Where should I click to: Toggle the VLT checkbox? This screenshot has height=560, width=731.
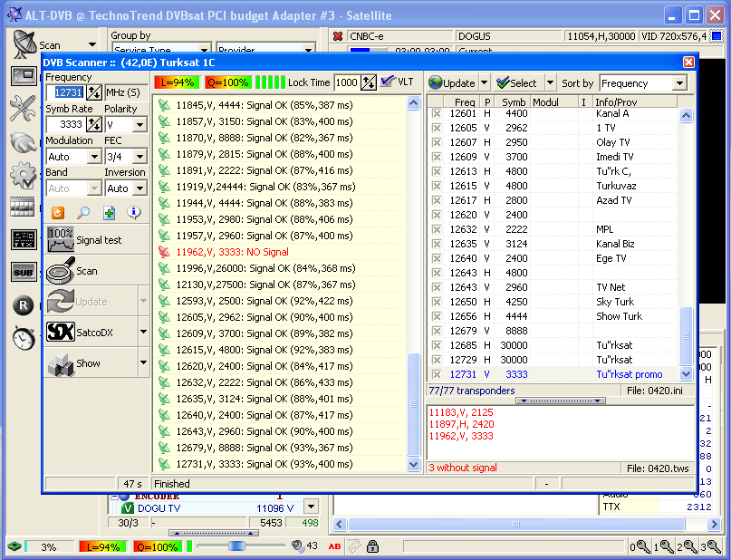coord(387,82)
